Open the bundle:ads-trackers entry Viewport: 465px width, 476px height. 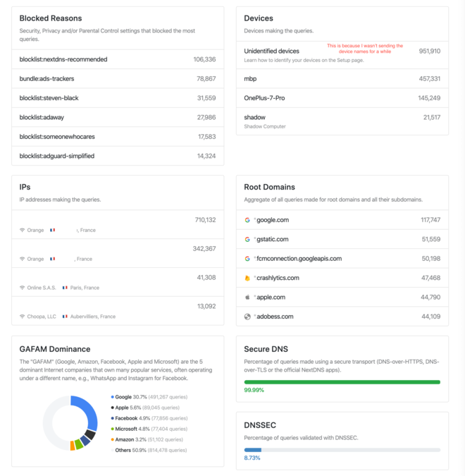(x=118, y=79)
